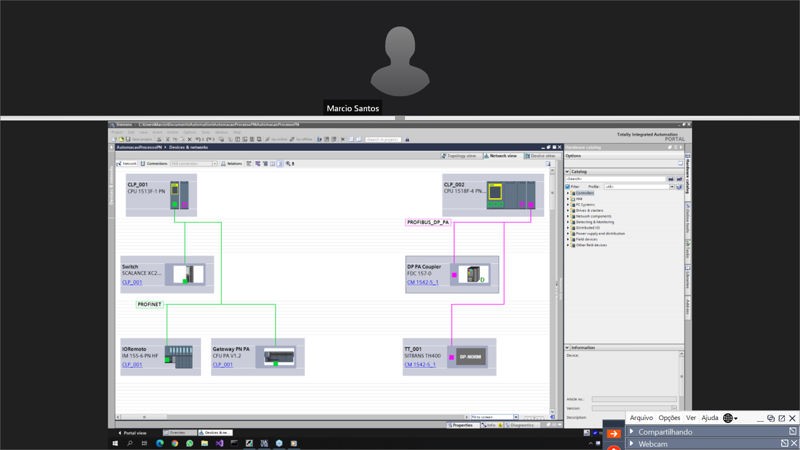Open Microsoft Edge from taskbar

point(160,443)
